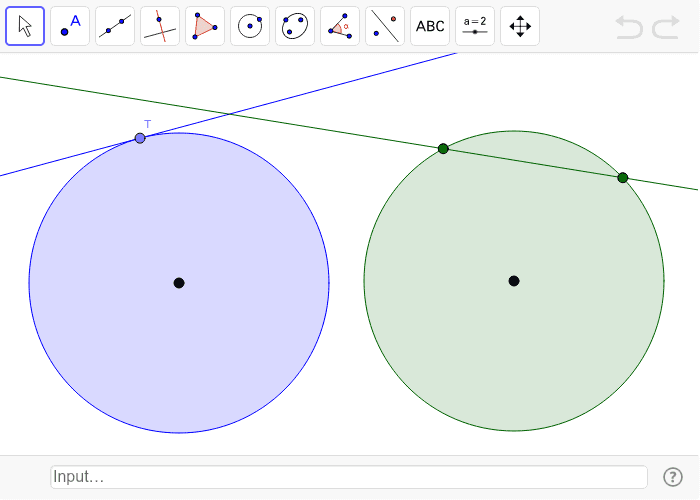Click the right green intersection point on the green circle
The image size is (700, 500).
pyautogui.click(x=623, y=178)
